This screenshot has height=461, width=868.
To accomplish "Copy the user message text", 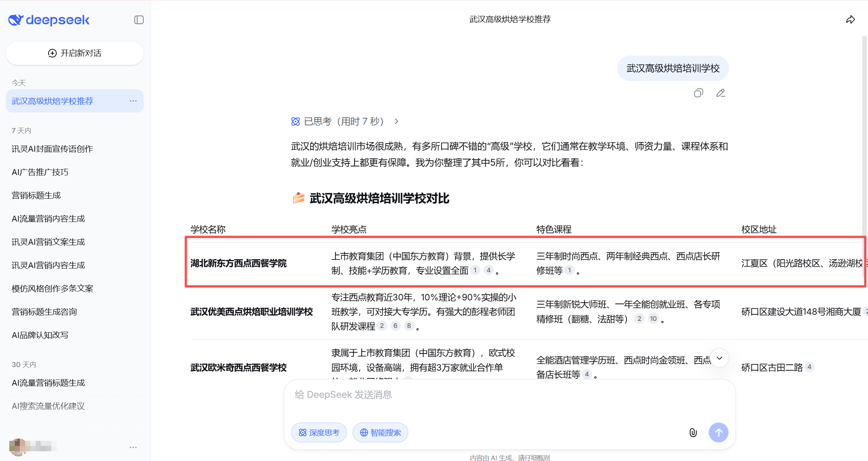I will [698, 93].
